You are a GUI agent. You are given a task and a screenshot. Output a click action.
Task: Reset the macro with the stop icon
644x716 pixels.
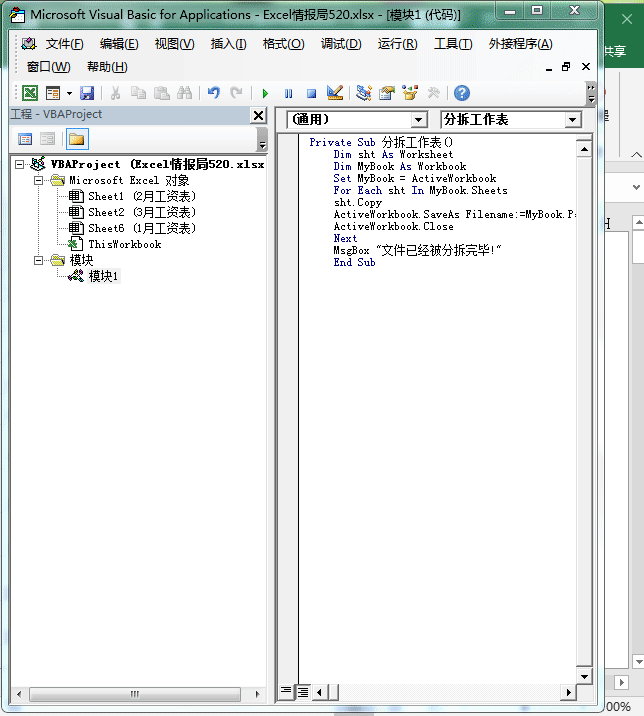(311, 94)
